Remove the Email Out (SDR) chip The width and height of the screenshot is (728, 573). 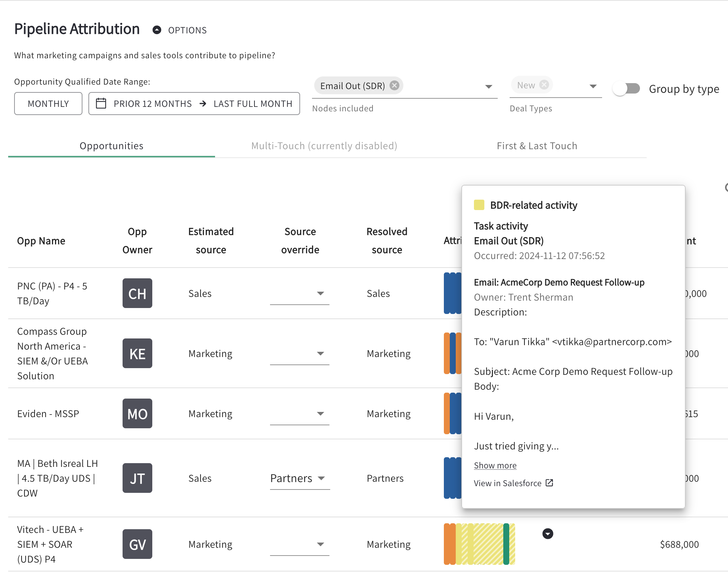394,86
